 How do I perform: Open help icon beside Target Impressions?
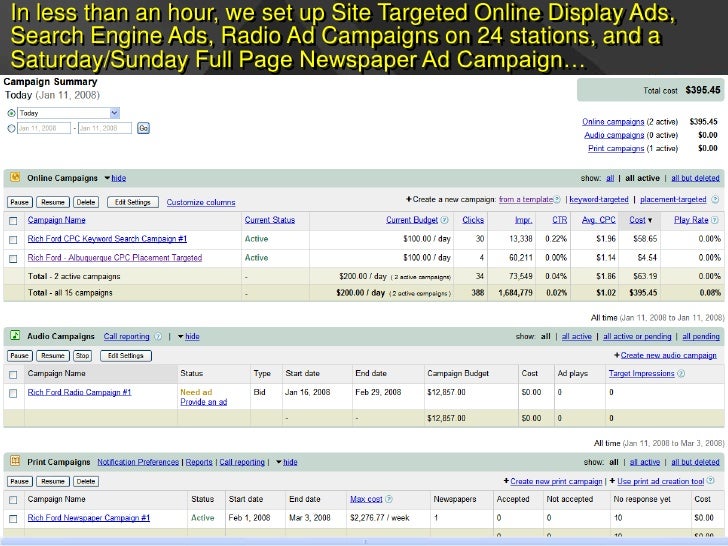pos(681,373)
